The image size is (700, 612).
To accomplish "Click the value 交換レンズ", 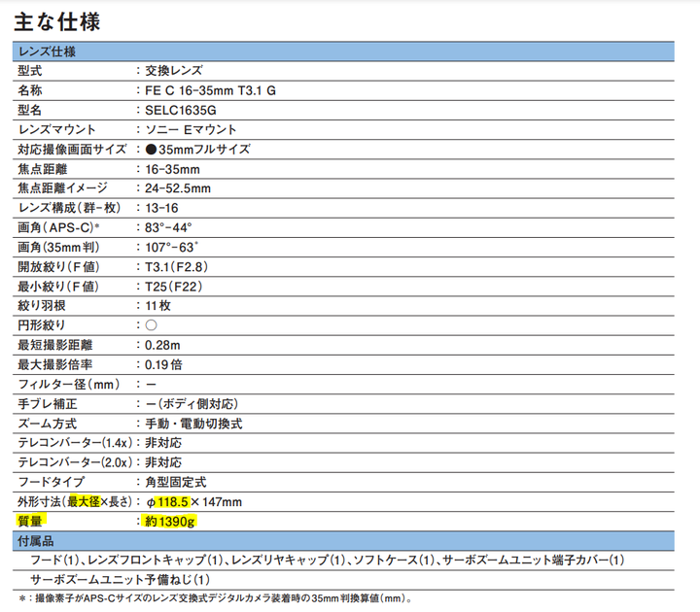I will pos(174,71).
